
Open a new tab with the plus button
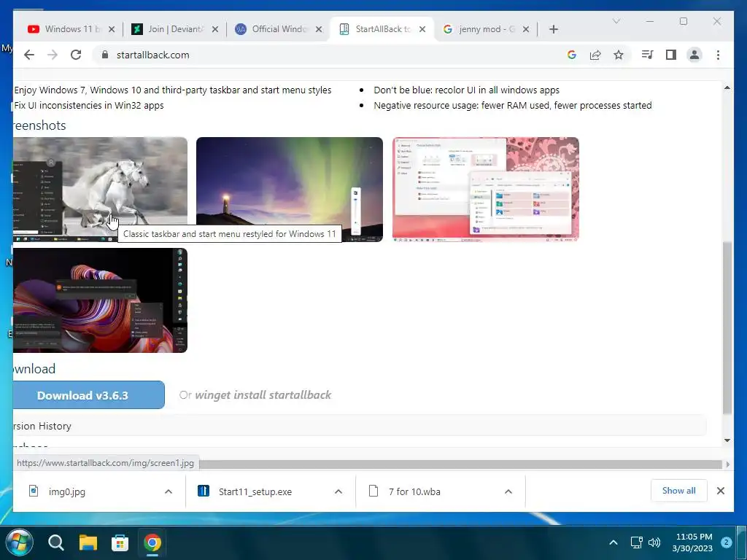click(x=553, y=29)
